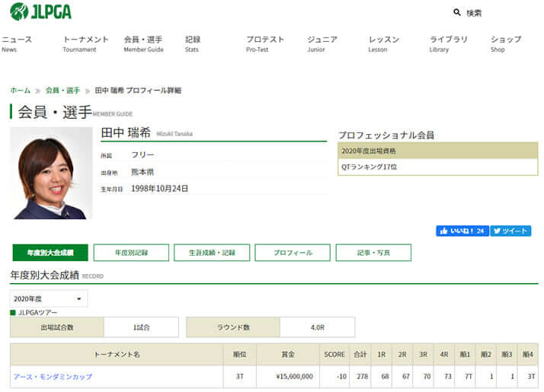
Task: Click the prize amount ¥15,600,000
Action: tap(295, 377)
